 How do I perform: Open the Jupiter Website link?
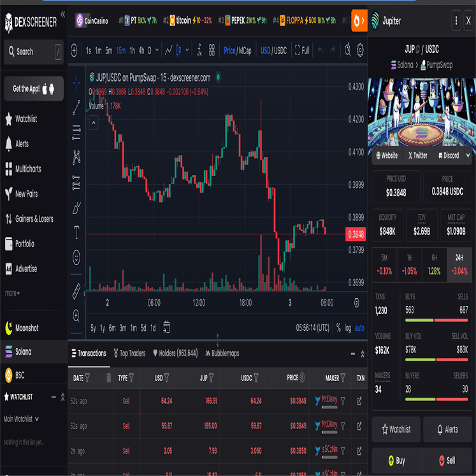tap(387, 155)
